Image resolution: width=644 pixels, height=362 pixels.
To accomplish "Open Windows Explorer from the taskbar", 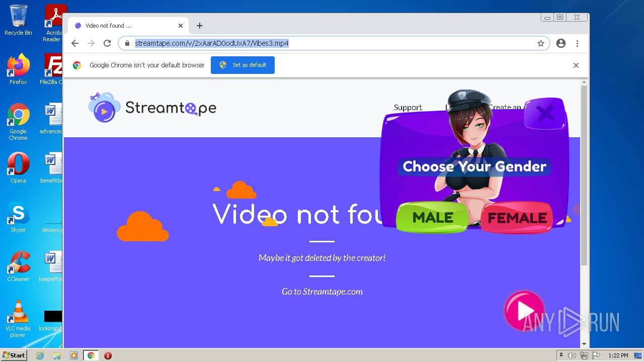I will pos(57,355).
